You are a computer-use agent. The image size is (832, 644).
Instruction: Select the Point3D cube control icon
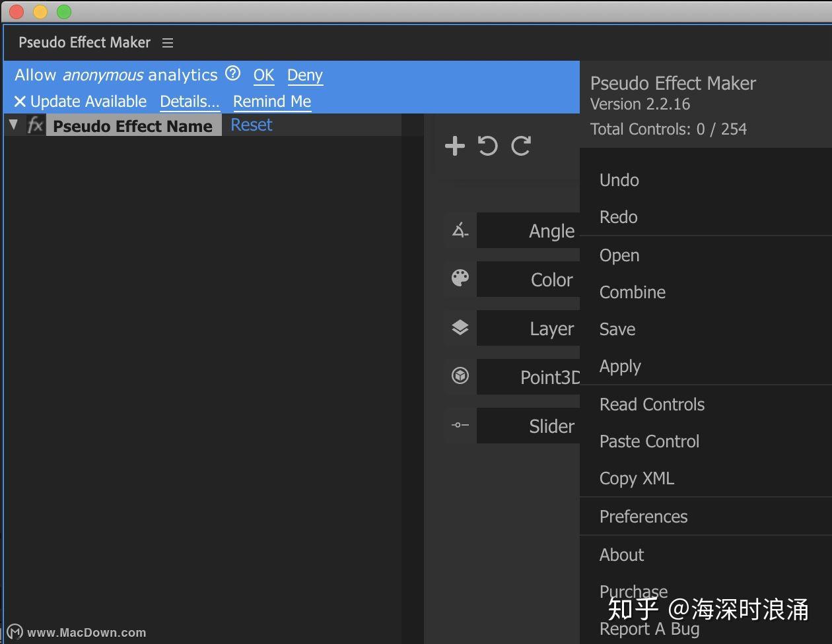pyautogui.click(x=460, y=376)
